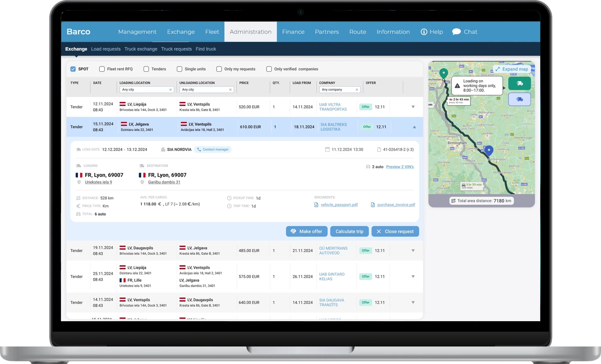601x364 pixels.
Task: Enable the Fleet rent RFQ checkbox
Action: (102, 69)
